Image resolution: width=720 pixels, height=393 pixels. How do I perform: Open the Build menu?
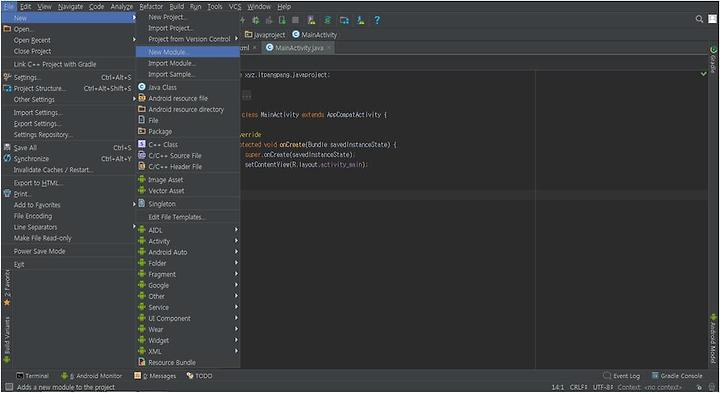[177, 6]
